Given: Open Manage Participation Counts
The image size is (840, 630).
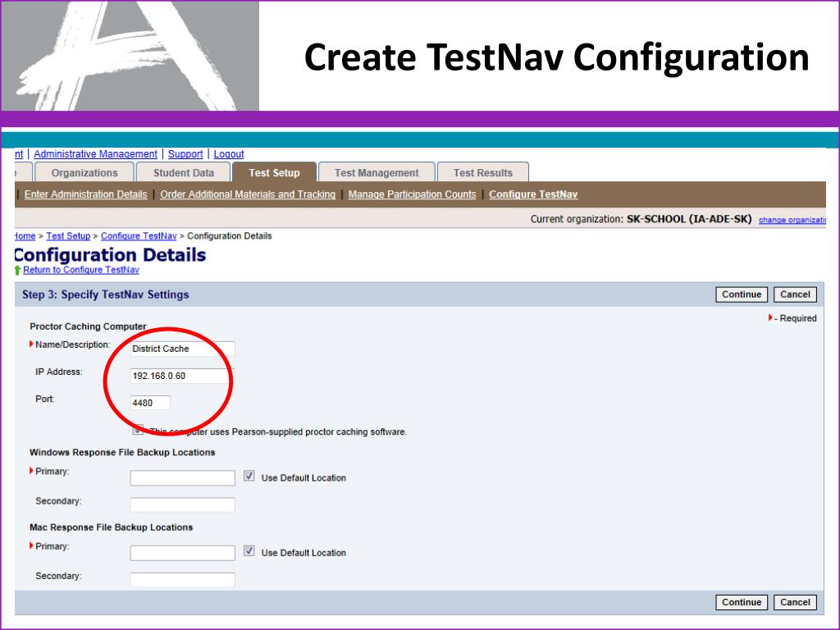Looking at the screenshot, I should click(412, 194).
